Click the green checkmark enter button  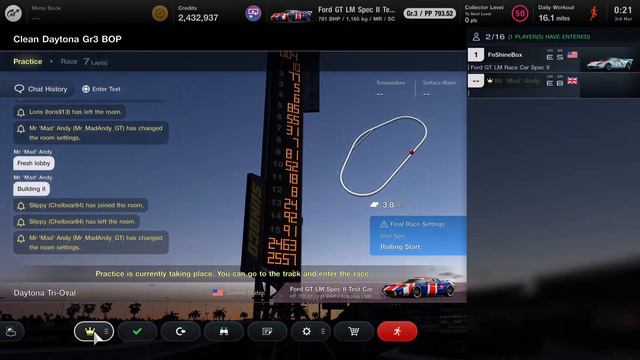click(x=137, y=331)
